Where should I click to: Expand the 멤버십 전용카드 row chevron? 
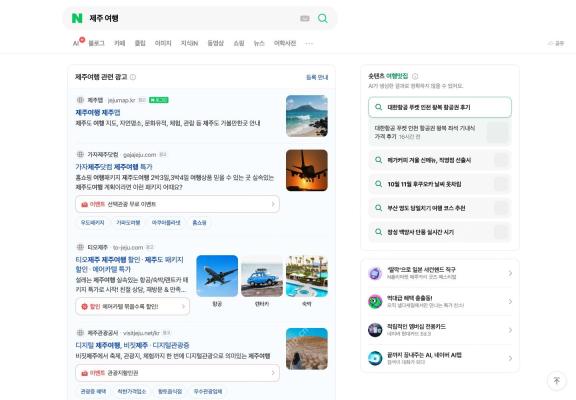click(510, 330)
